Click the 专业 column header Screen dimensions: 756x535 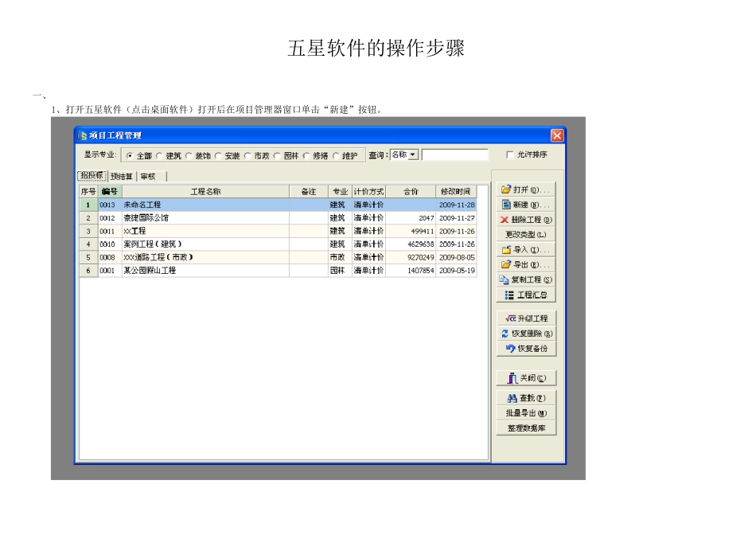pyautogui.click(x=341, y=192)
